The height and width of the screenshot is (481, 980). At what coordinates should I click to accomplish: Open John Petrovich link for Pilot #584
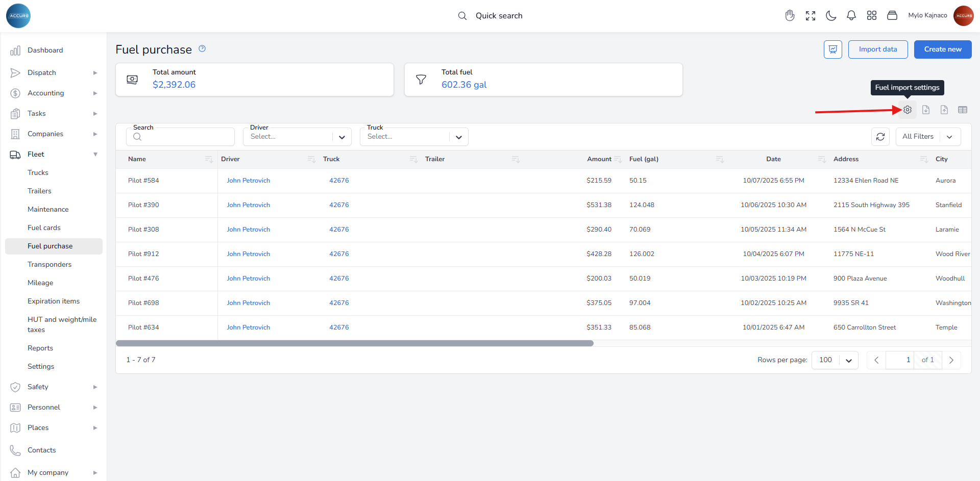point(249,181)
